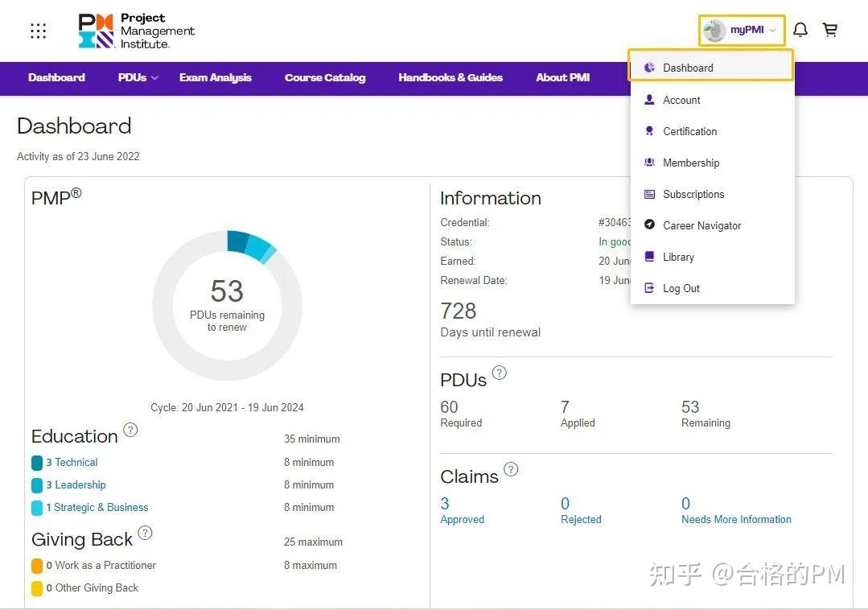This screenshot has height=610, width=868.
Task: Select Subscriptions in myPMI menu
Action: click(x=712, y=194)
